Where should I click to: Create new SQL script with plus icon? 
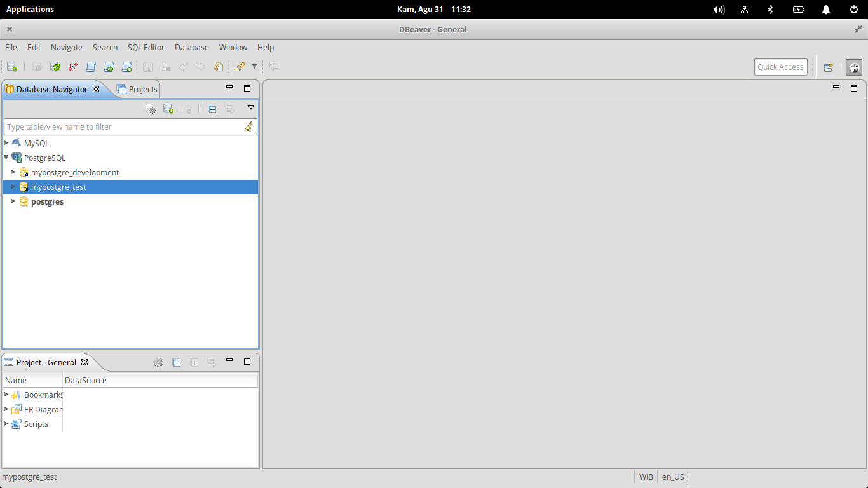point(126,67)
